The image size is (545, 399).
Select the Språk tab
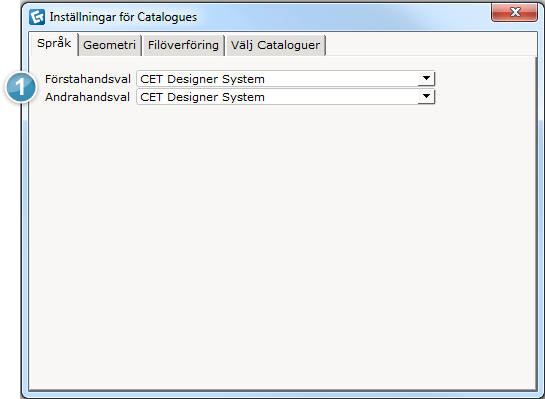click(54, 43)
